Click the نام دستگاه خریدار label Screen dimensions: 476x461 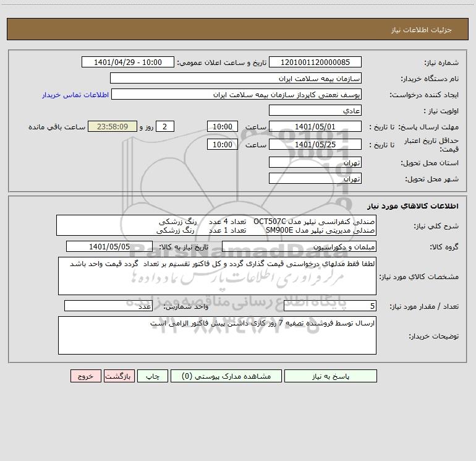coord(430,79)
